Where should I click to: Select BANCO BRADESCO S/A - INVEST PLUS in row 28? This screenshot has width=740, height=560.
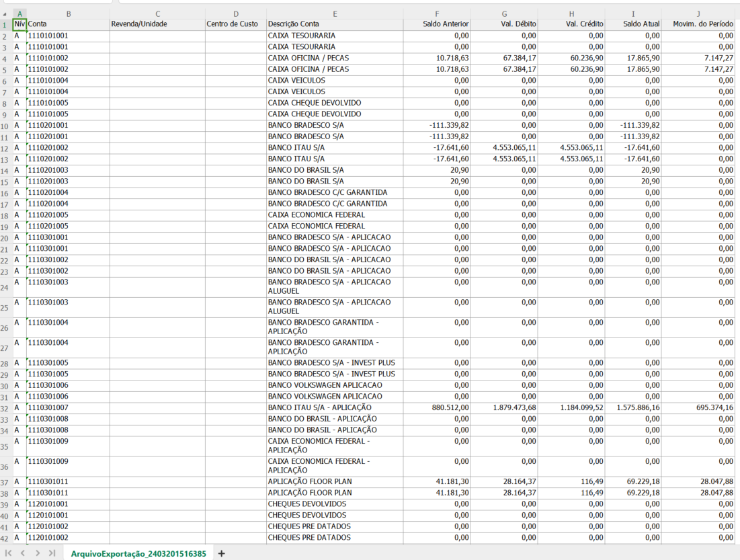335,363
